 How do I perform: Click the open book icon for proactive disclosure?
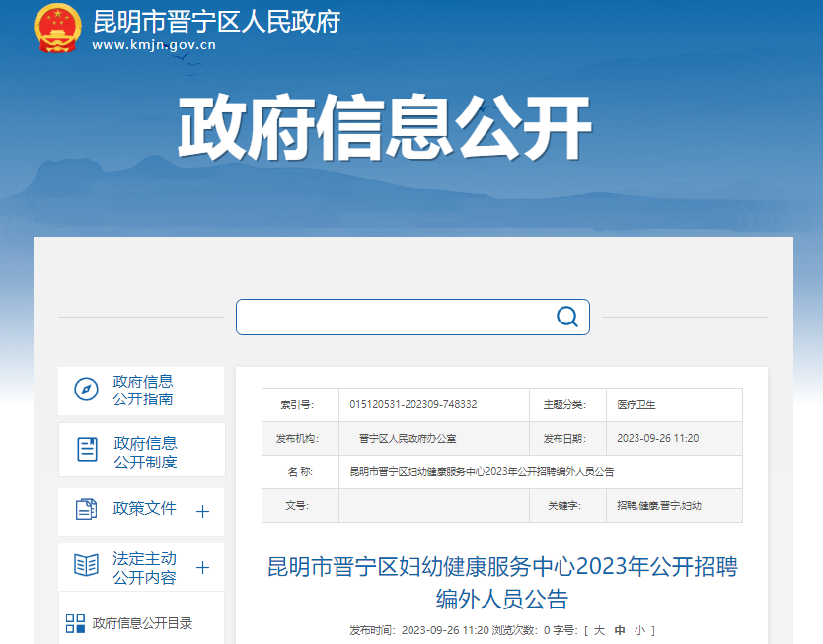pos(87,566)
